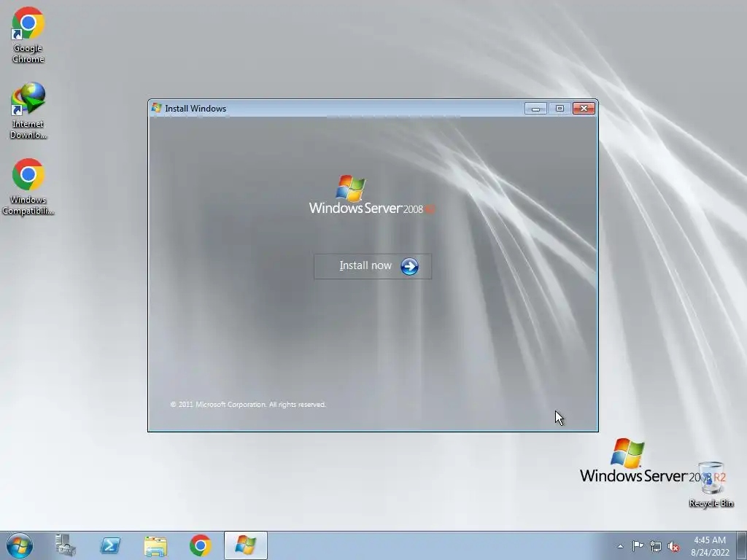
Task: Open Windows PowerShell from the taskbar
Action: coord(110,545)
